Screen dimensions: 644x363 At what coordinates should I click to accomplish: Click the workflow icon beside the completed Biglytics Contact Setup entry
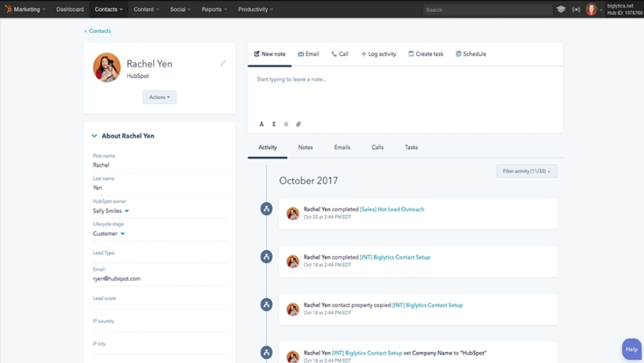(266, 257)
